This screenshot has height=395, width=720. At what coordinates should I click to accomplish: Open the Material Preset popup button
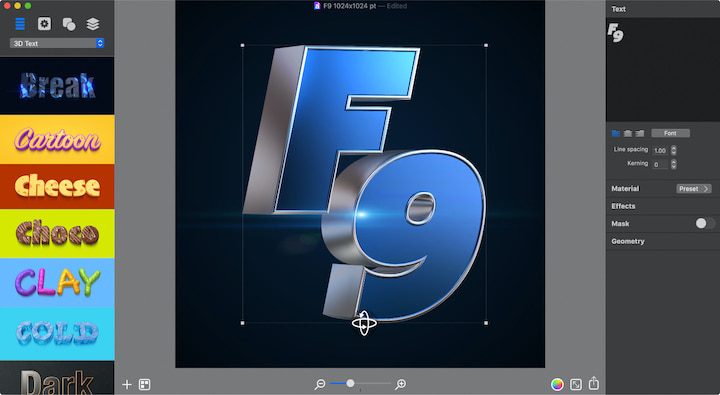click(694, 189)
